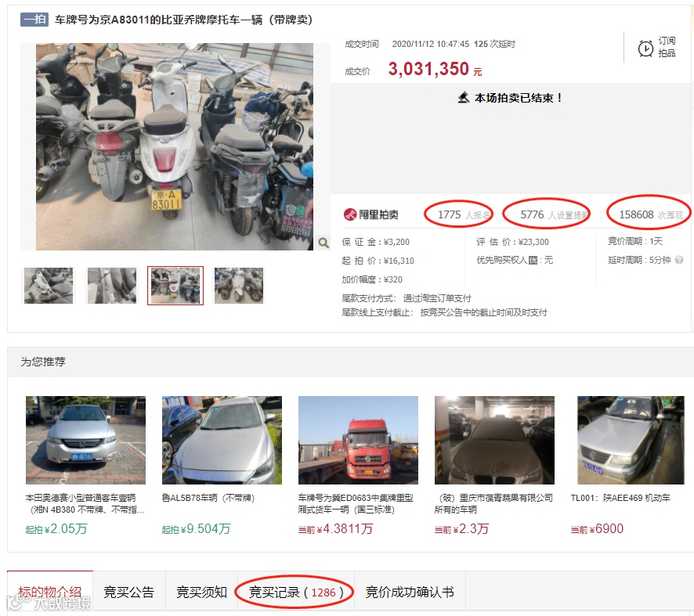Viewport: 694px width, 616px height.
Task: Select the second motorcycle thumbnail
Action: [112, 286]
